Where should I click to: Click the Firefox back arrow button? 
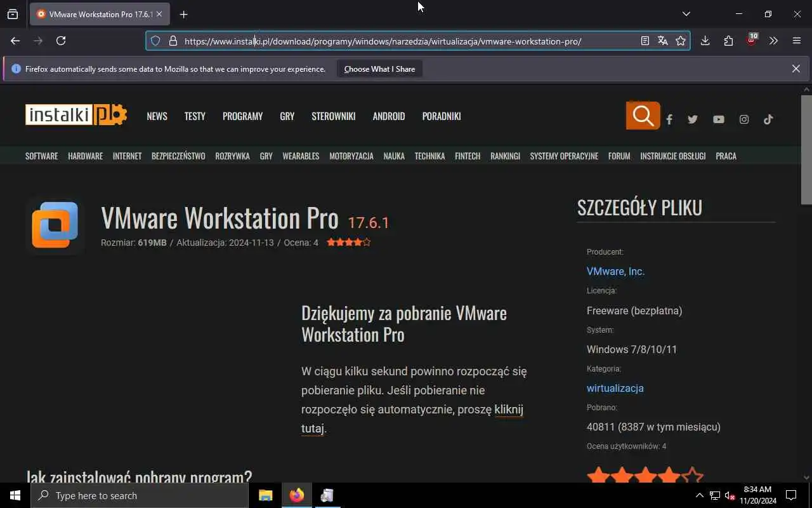tap(15, 41)
